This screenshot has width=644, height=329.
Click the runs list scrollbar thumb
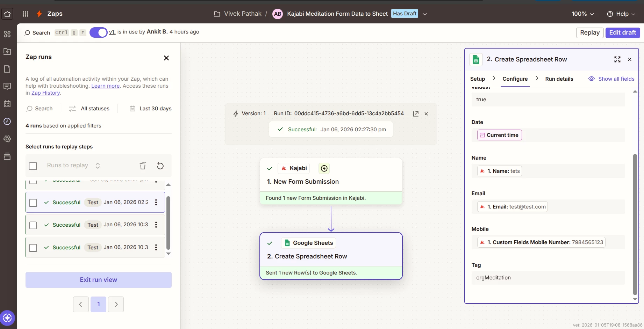coord(168,223)
